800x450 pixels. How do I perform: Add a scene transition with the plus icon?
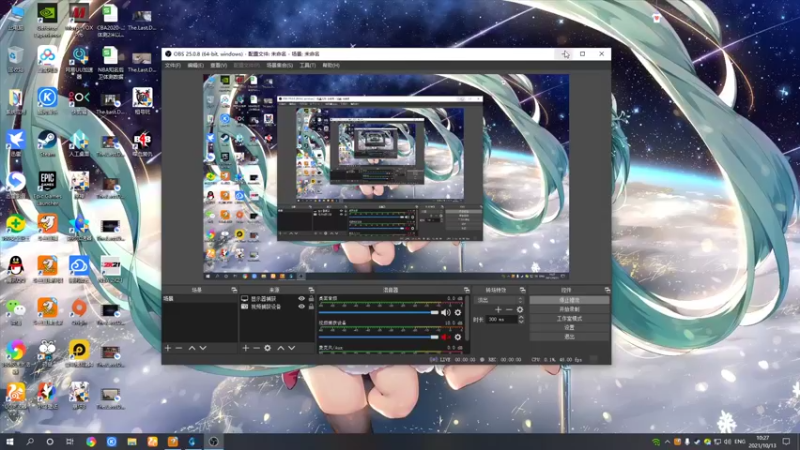[498, 309]
